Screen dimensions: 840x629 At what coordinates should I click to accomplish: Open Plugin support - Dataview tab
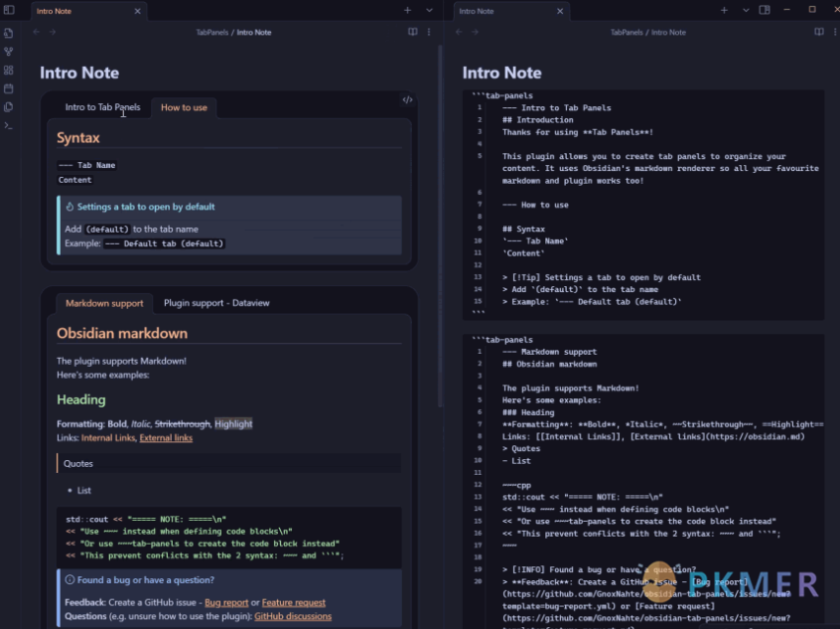pyautogui.click(x=216, y=303)
